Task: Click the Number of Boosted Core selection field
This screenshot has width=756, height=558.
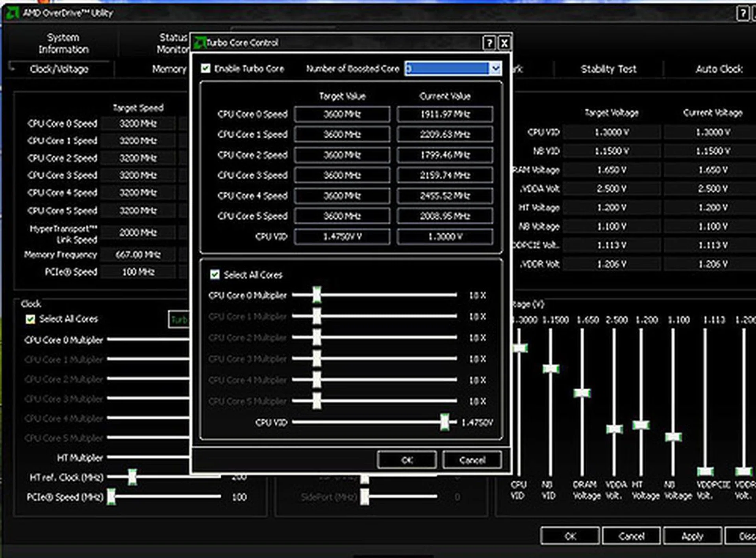Action: click(447, 69)
